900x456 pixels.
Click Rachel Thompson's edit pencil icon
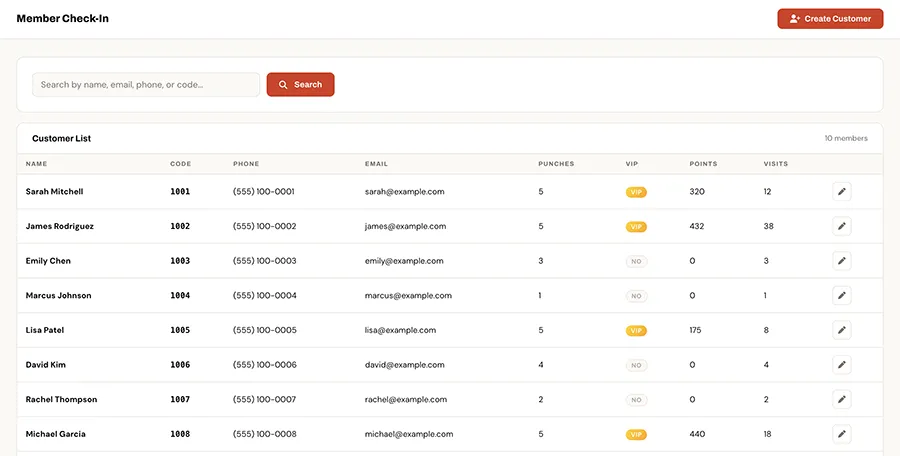click(841, 399)
